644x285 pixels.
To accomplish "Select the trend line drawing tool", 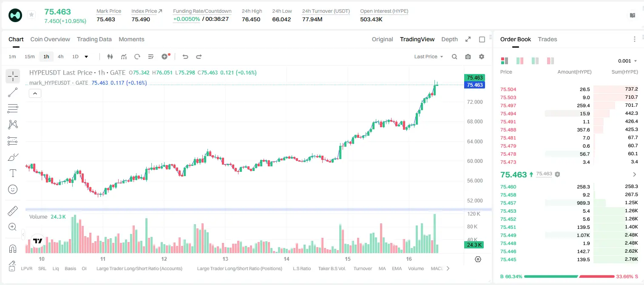I will (x=13, y=92).
